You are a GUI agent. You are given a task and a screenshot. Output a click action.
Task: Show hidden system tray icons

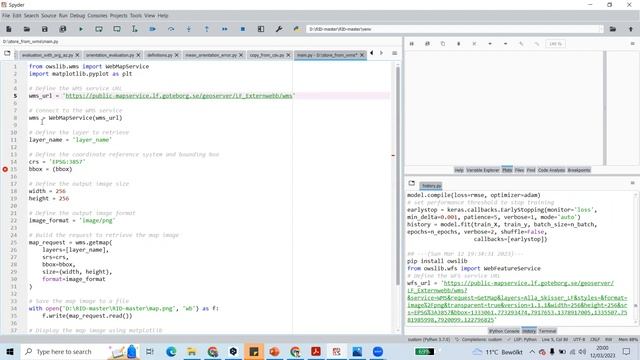pos(532,351)
